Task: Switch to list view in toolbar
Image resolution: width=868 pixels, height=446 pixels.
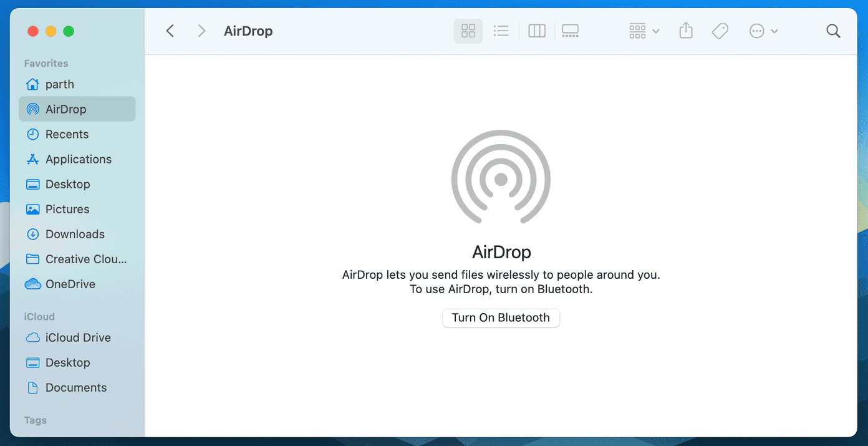Action: click(x=501, y=31)
